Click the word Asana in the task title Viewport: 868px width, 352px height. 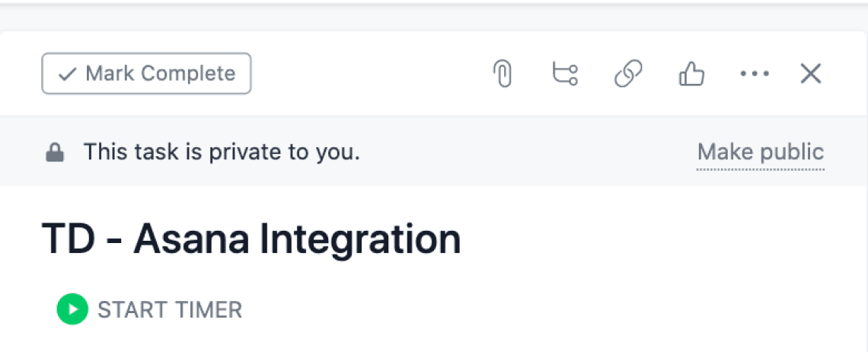(192, 240)
